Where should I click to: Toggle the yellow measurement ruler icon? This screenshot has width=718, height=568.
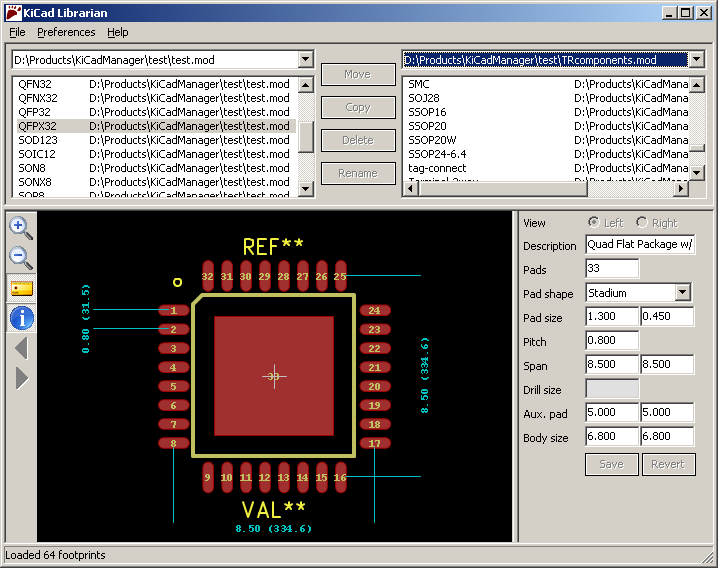(x=21, y=288)
